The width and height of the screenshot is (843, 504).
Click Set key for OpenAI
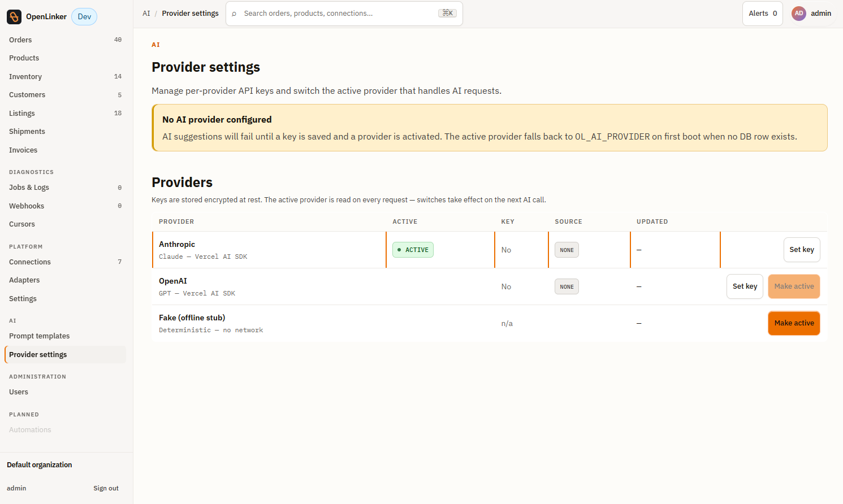pyautogui.click(x=745, y=286)
